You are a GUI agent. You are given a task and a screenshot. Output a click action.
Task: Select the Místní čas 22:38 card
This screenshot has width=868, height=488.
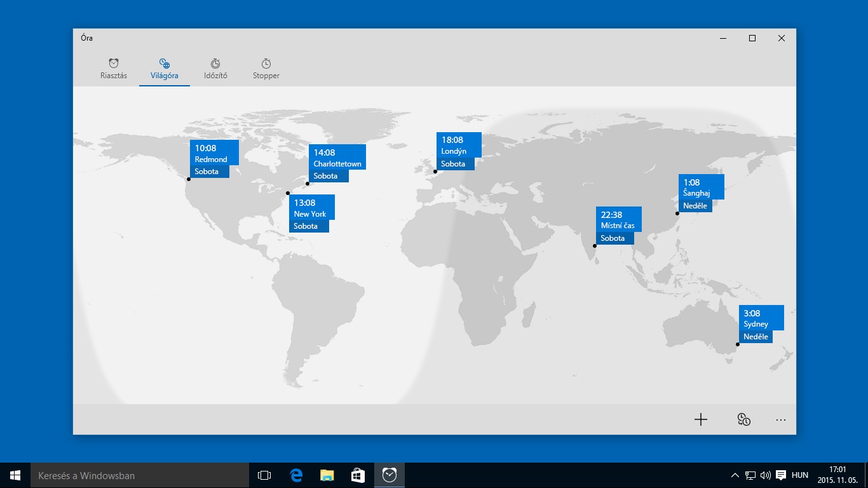tap(619, 226)
